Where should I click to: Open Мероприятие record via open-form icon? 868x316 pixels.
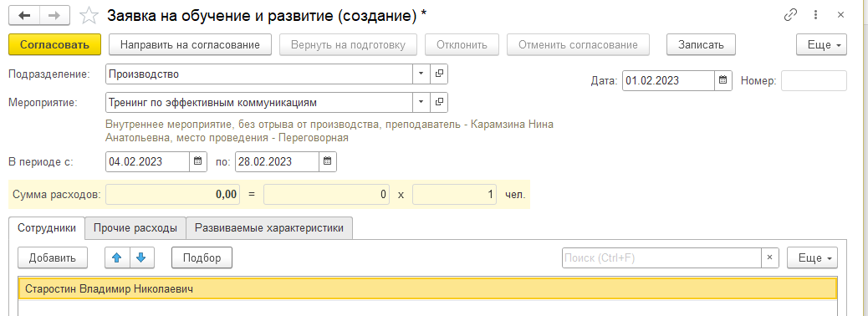pos(439,102)
